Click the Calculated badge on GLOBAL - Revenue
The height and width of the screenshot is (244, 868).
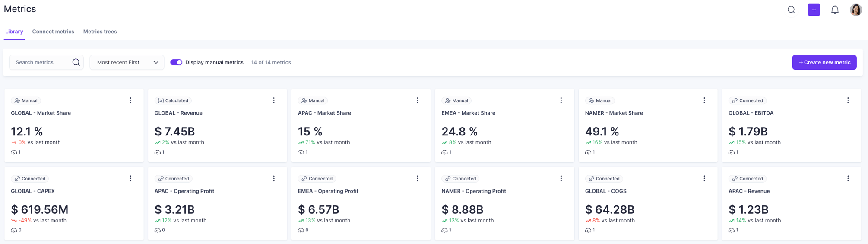coord(173,100)
